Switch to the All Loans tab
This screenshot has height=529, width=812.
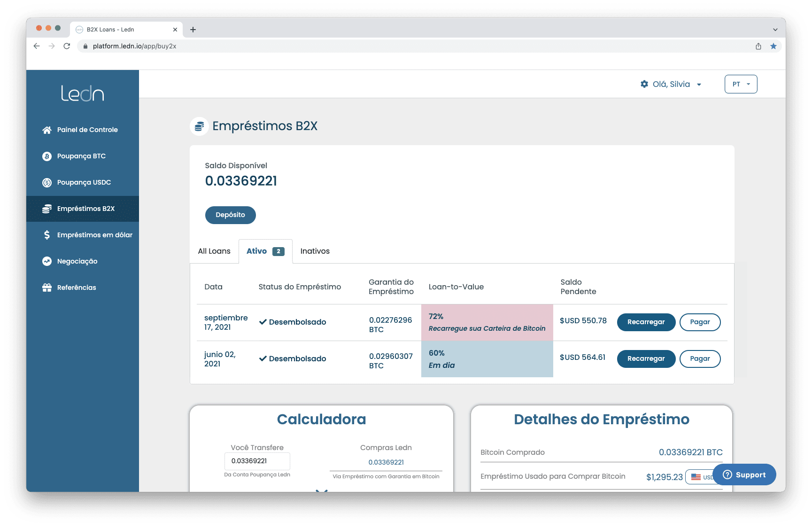[214, 251]
